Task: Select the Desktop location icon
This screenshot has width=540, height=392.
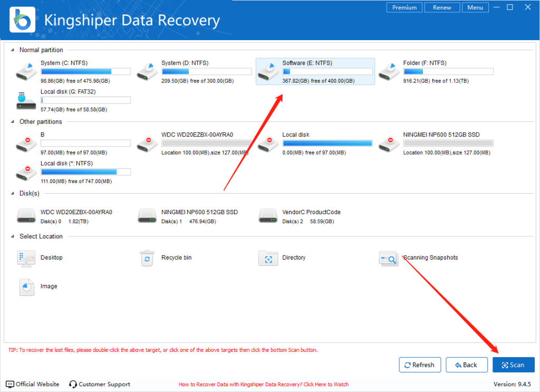Action: coord(26,259)
